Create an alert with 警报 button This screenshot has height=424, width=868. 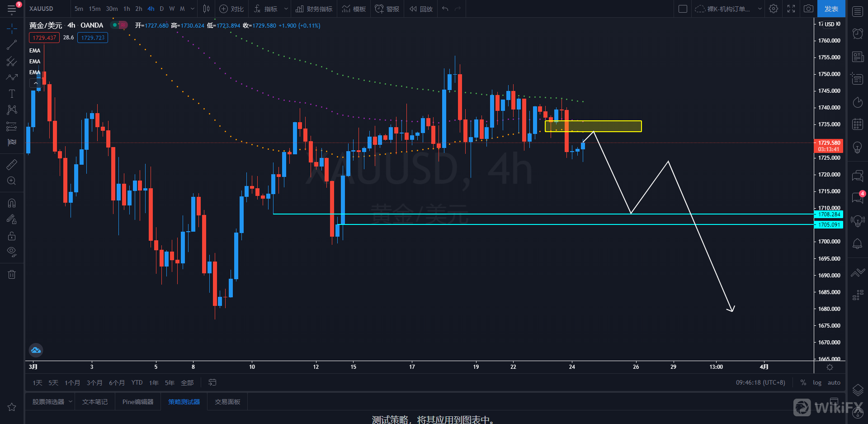[x=387, y=9]
